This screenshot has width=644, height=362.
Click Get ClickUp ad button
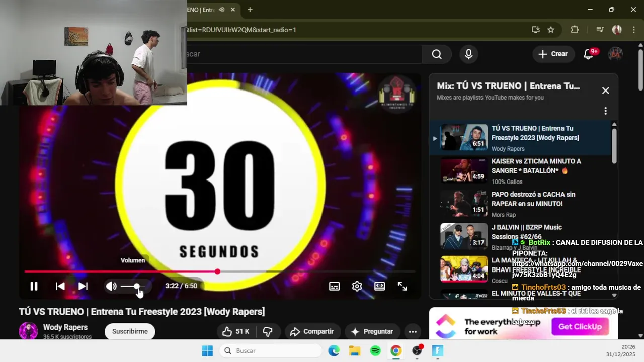580,326
